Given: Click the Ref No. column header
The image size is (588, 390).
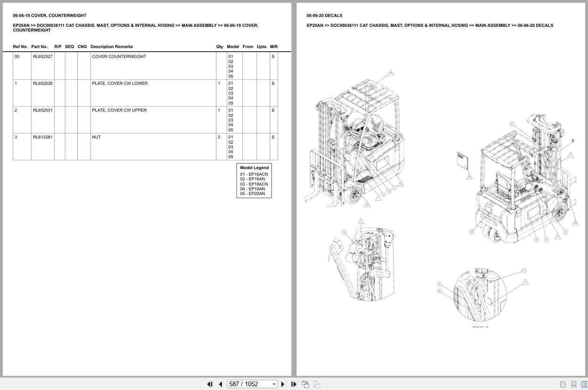Looking at the screenshot, I should [x=20, y=47].
